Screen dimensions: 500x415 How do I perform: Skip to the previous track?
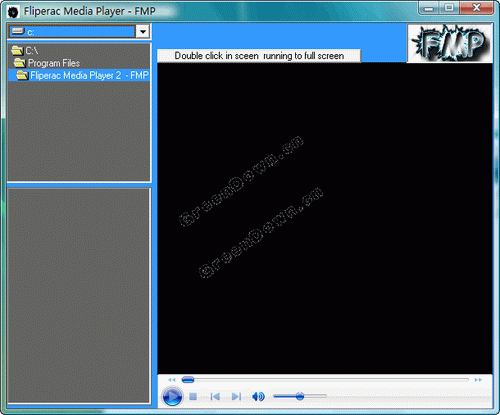tap(215, 396)
